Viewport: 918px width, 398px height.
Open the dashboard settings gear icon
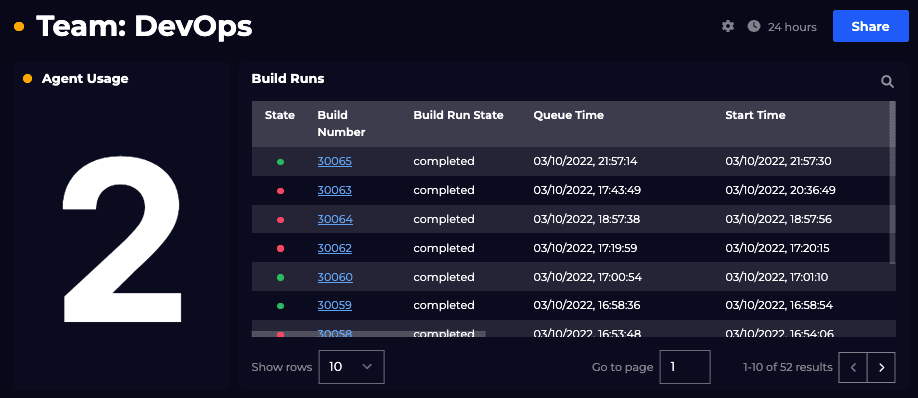click(728, 26)
